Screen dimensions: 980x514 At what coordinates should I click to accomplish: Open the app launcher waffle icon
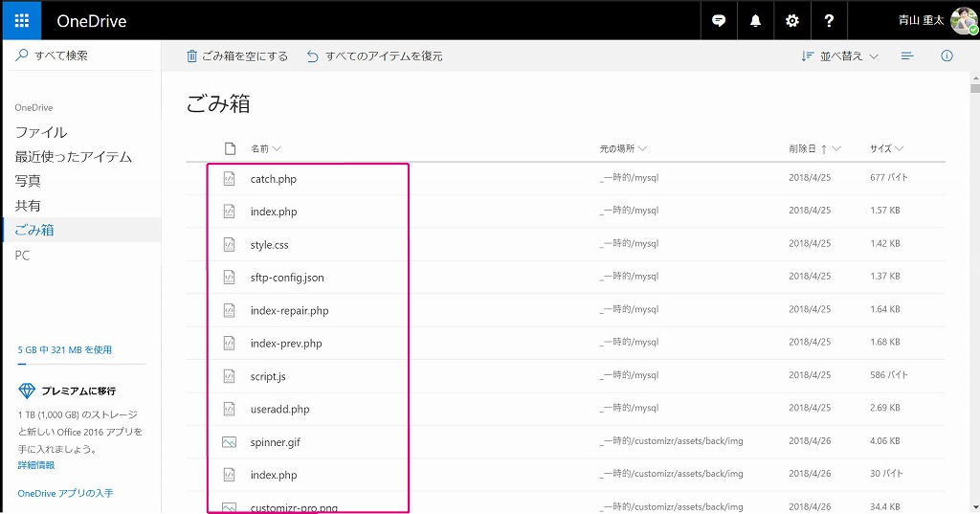(x=21, y=20)
